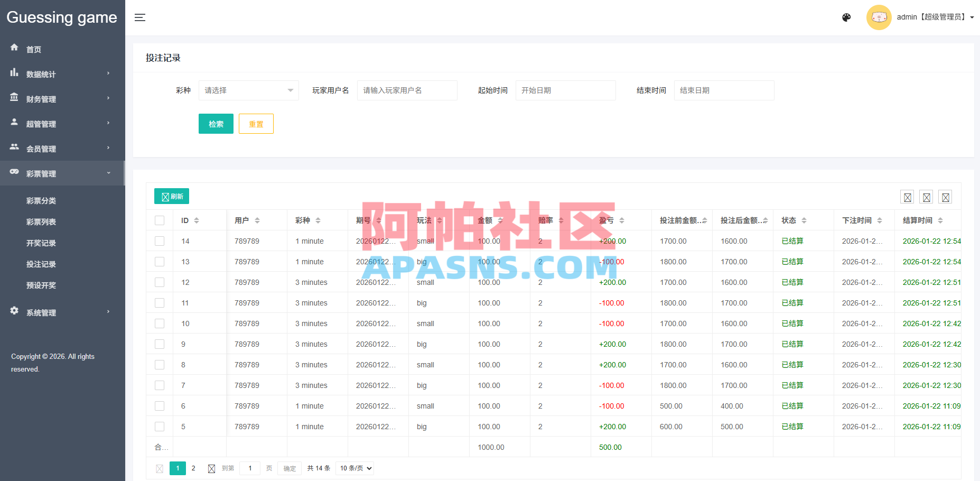This screenshot has height=481, width=980.
Task: Sort table by 赔率 column arrows
Action: (561, 220)
